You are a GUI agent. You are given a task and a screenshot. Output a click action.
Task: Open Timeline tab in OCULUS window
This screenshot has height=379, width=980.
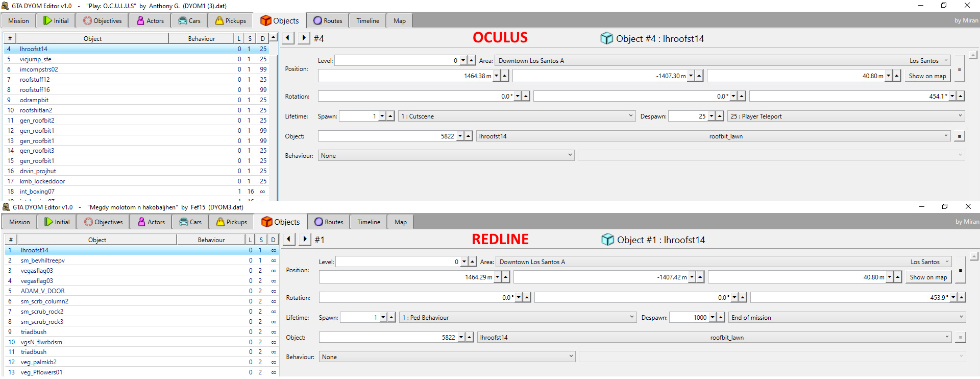tap(367, 20)
